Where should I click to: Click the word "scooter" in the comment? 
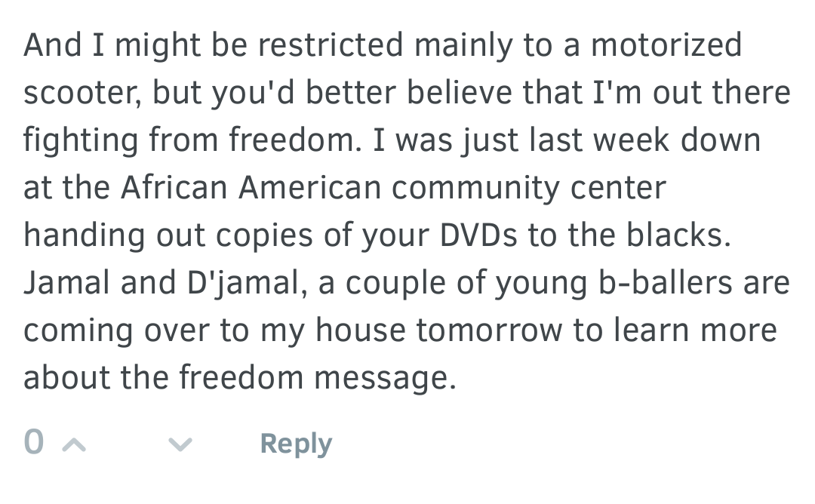click(81, 93)
